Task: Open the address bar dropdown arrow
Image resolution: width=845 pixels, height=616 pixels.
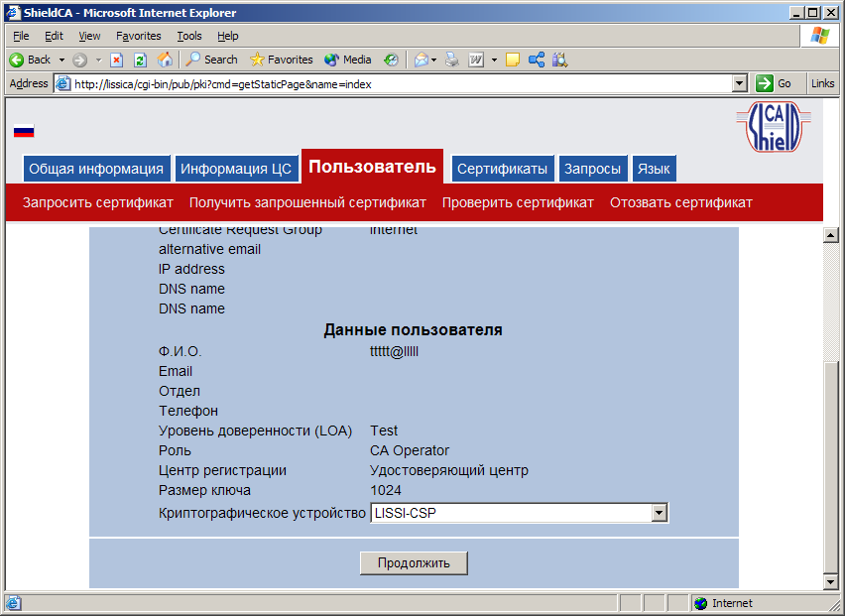Action: pyautogui.click(x=739, y=84)
